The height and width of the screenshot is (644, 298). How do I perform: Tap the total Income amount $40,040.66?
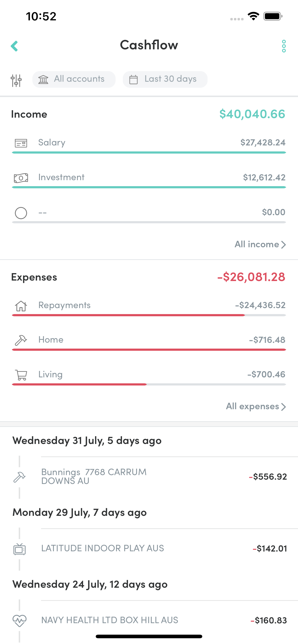coord(252,114)
